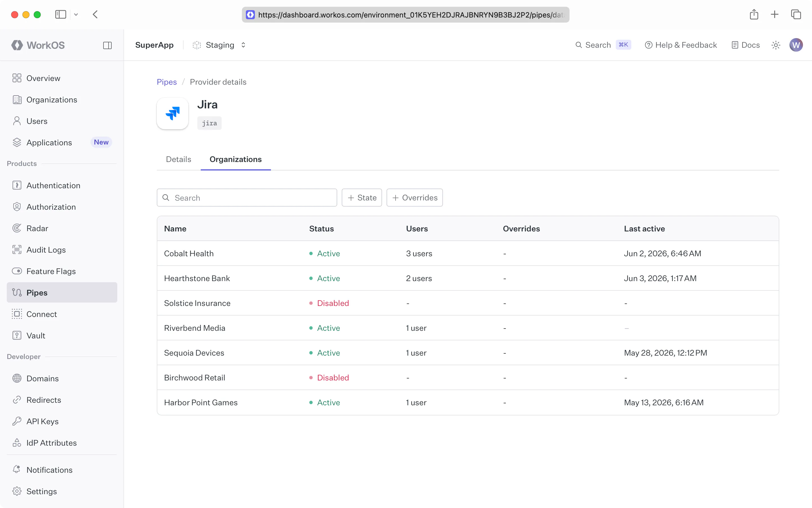Click the Domains globe icon
The image size is (812, 508).
[17, 379]
